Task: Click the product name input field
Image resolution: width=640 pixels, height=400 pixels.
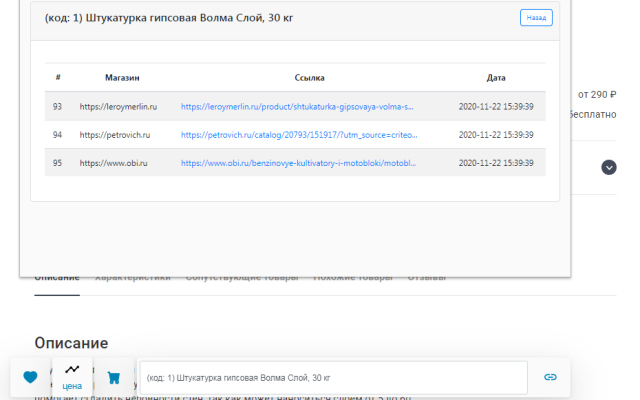Action: pos(333,377)
